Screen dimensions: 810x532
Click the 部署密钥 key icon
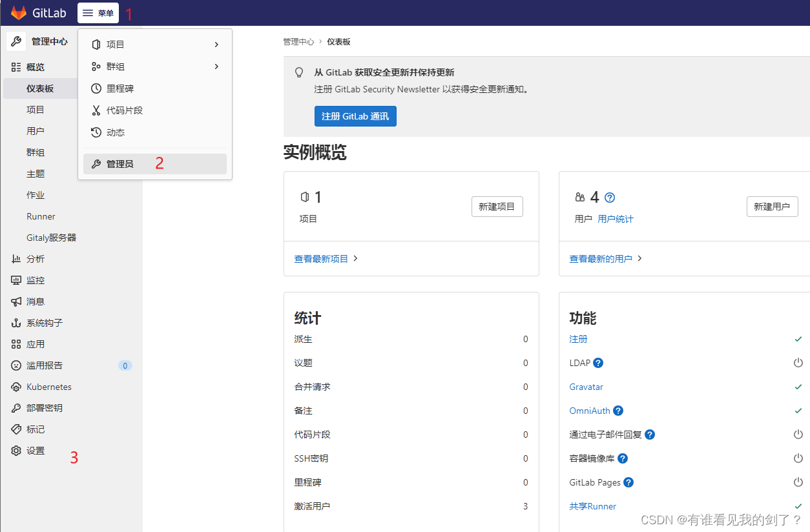click(x=16, y=408)
